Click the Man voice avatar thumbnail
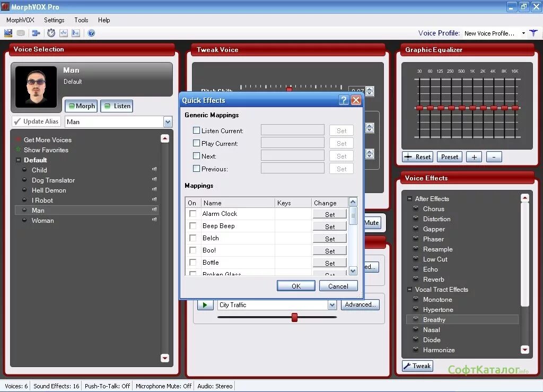 click(x=36, y=87)
